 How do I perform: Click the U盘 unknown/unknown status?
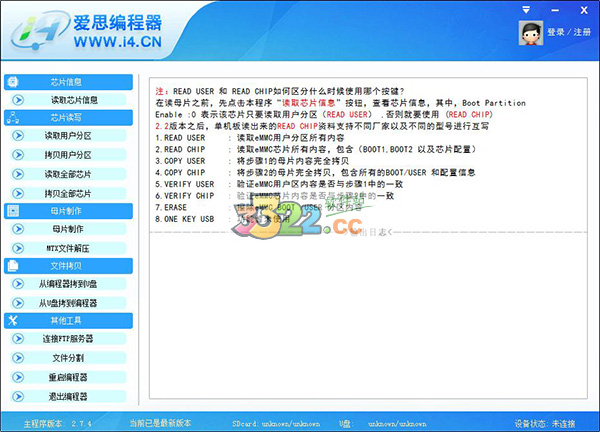[x=383, y=424]
